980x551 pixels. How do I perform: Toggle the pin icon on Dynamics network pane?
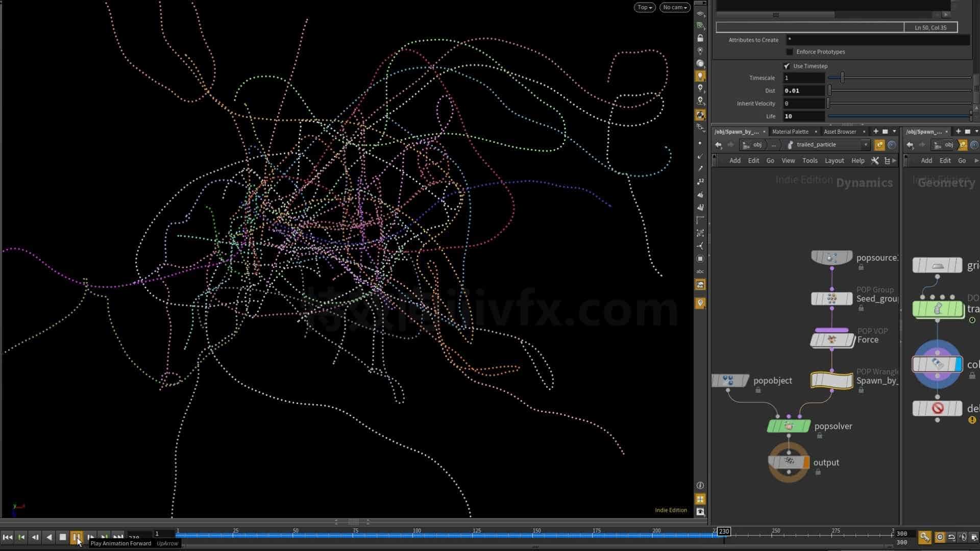coord(879,145)
